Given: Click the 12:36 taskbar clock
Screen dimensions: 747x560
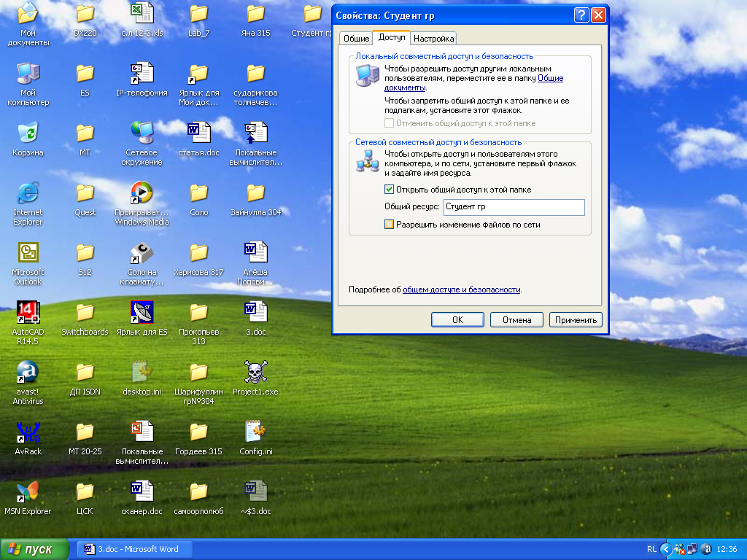Looking at the screenshot, I should [x=727, y=549].
